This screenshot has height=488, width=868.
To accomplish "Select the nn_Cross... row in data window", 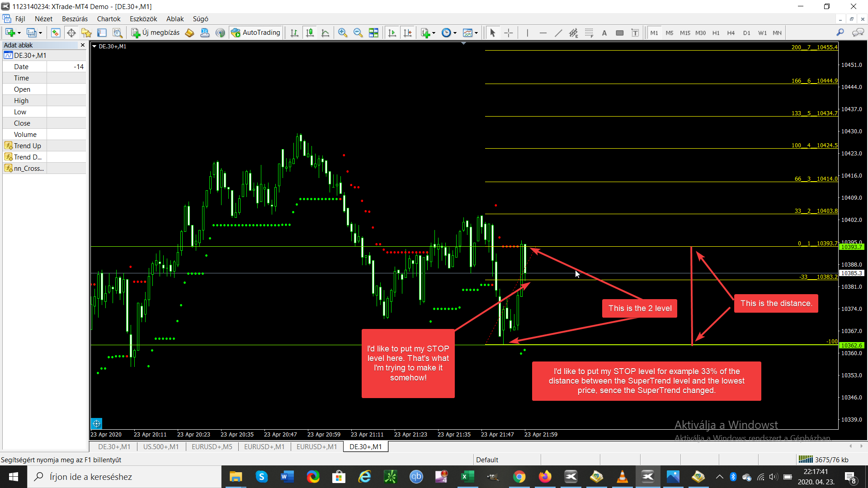I will point(44,169).
